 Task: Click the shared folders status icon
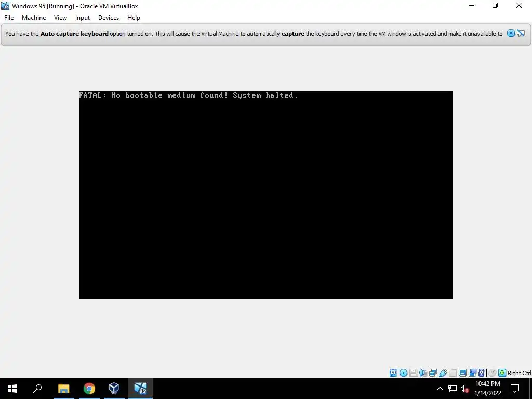453,373
